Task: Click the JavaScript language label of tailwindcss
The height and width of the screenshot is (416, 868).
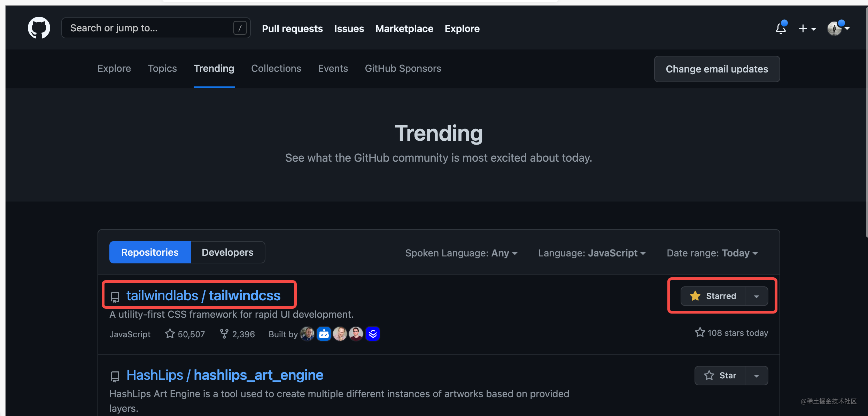Action: (x=130, y=334)
